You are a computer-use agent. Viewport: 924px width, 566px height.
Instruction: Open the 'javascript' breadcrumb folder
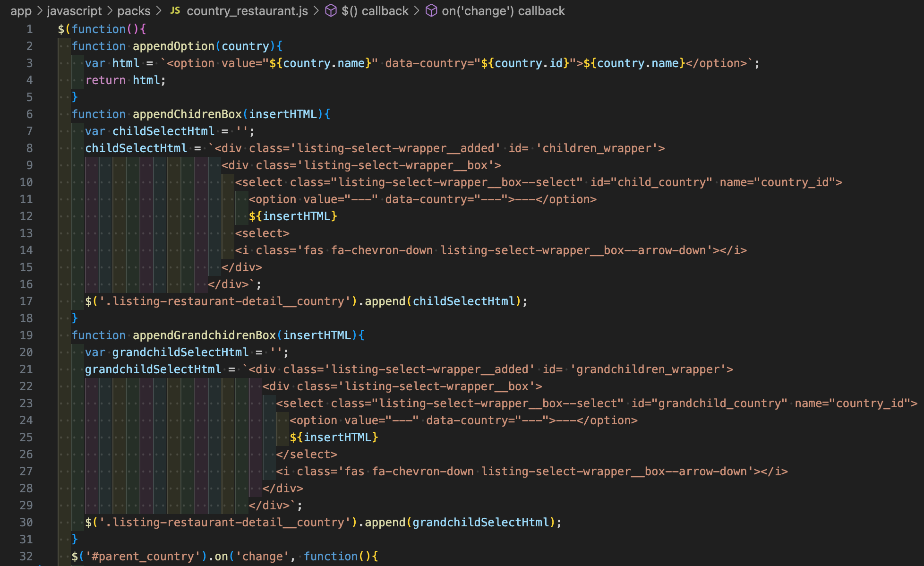74,11
